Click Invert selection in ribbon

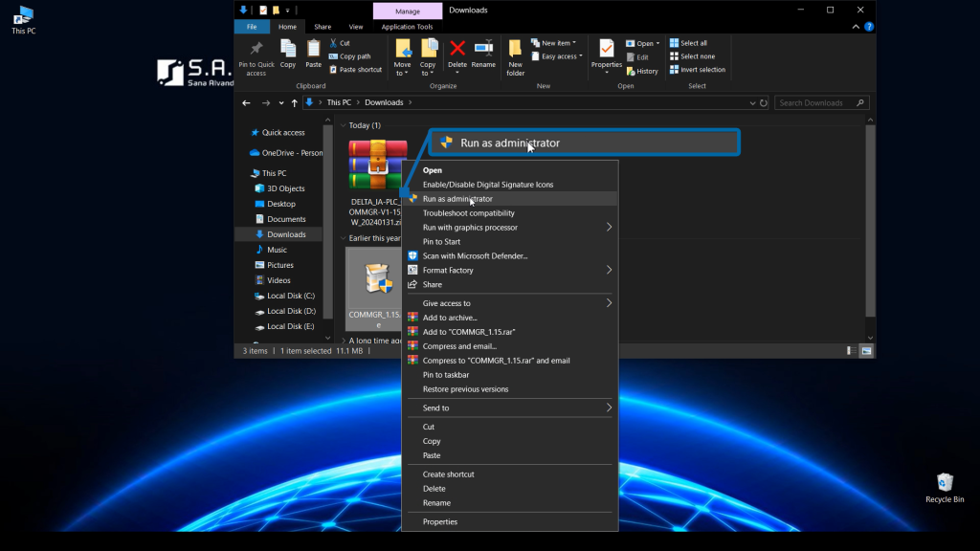tap(698, 69)
